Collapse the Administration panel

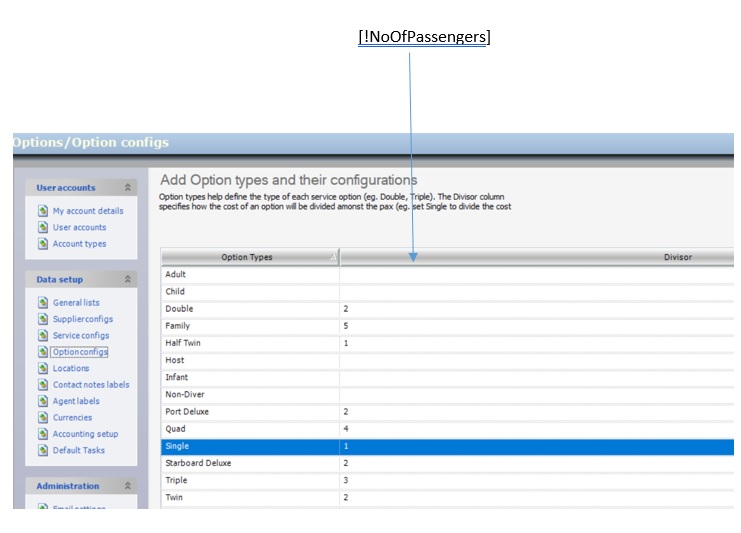pyautogui.click(x=127, y=486)
